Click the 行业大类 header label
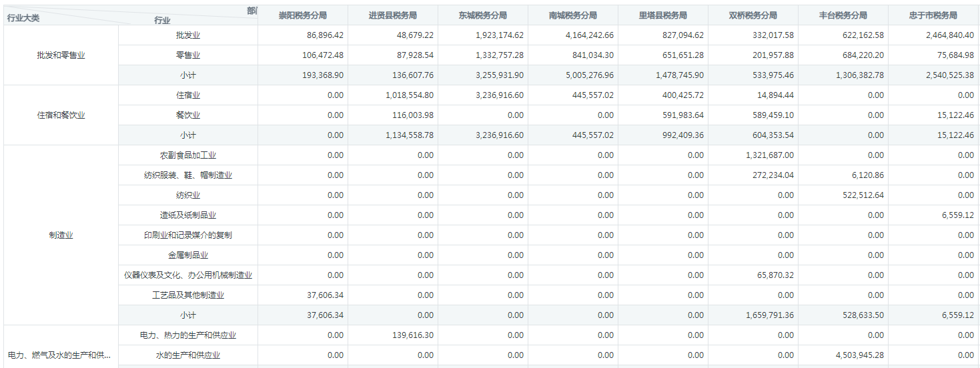Image resolution: width=980 pixels, height=368 pixels. pos(23,19)
